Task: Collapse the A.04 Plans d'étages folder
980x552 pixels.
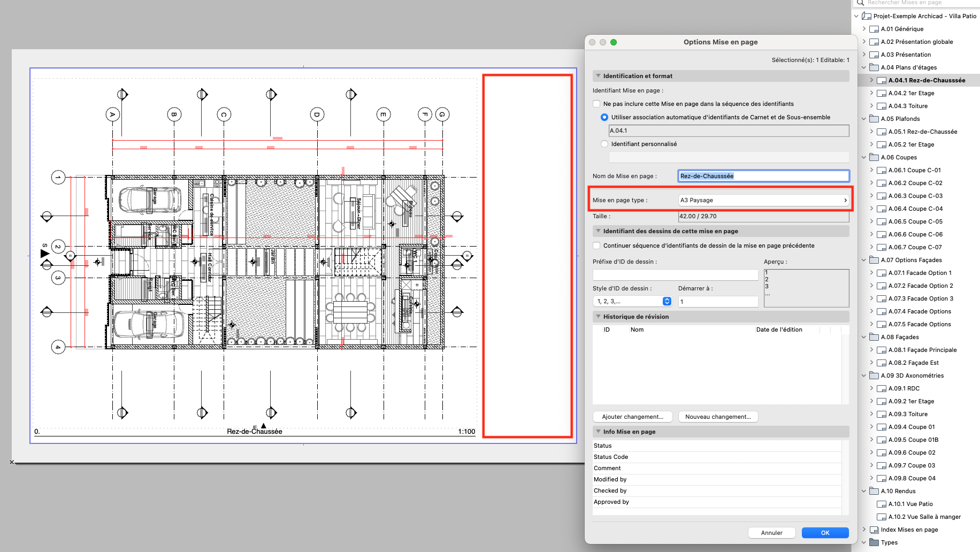Action: click(864, 67)
